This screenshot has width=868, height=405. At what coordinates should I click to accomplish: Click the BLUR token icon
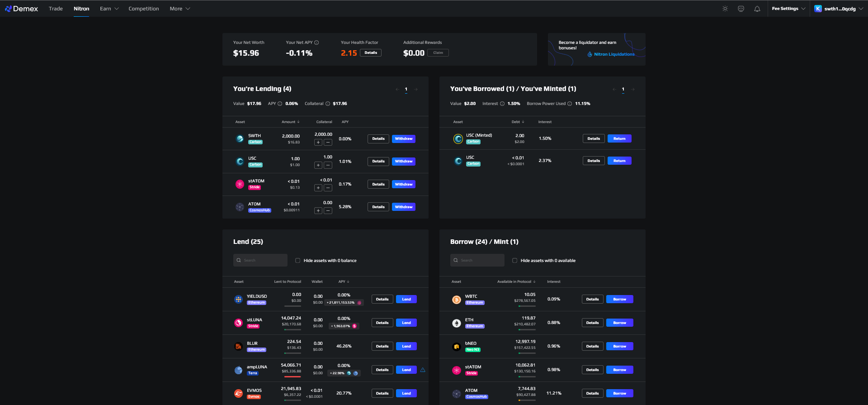tap(238, 346)
